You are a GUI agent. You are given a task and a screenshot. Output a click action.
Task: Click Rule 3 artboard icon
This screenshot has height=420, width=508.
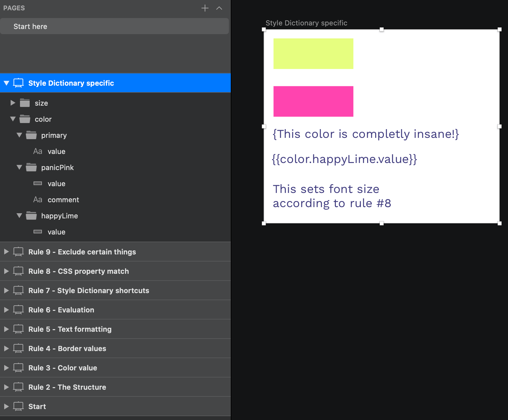click(x=18, y=367)
